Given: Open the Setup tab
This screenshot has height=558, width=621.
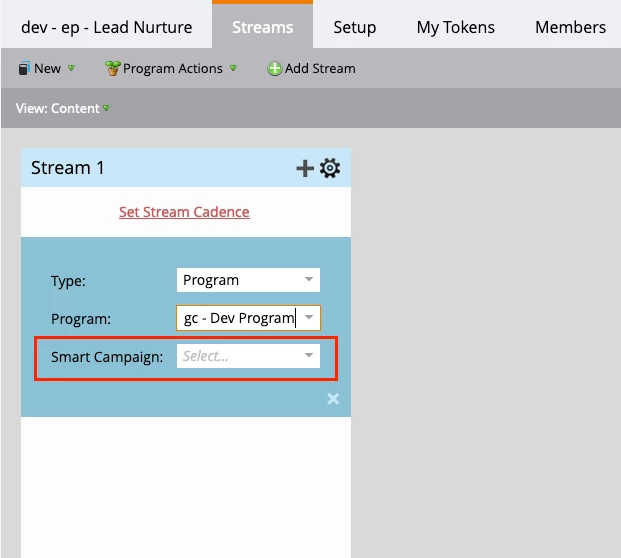Looking at the screenshot, I should [355, 27].
